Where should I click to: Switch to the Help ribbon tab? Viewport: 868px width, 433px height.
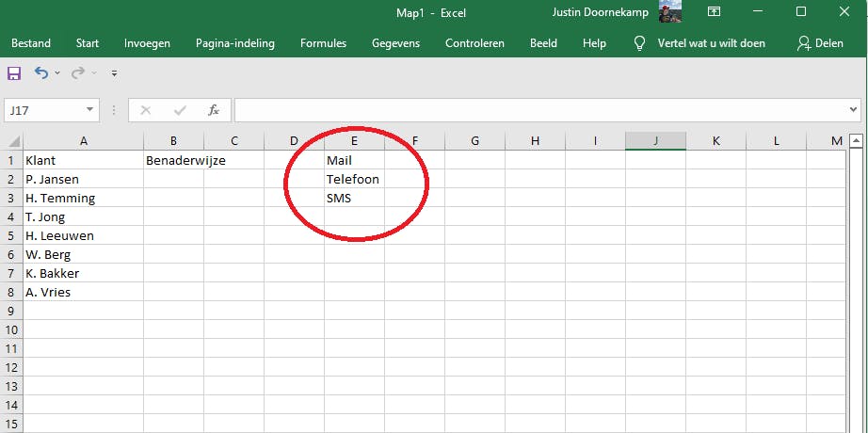[x=595, y=43]
